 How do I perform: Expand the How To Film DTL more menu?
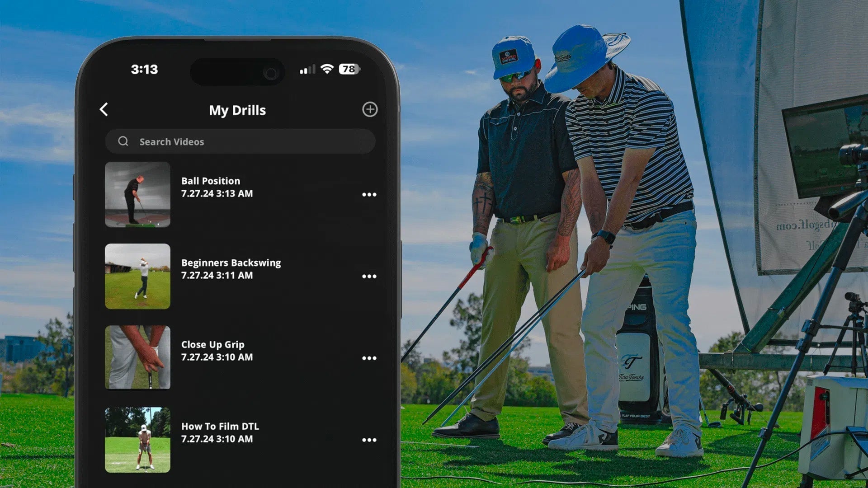(x=369, y=439)
